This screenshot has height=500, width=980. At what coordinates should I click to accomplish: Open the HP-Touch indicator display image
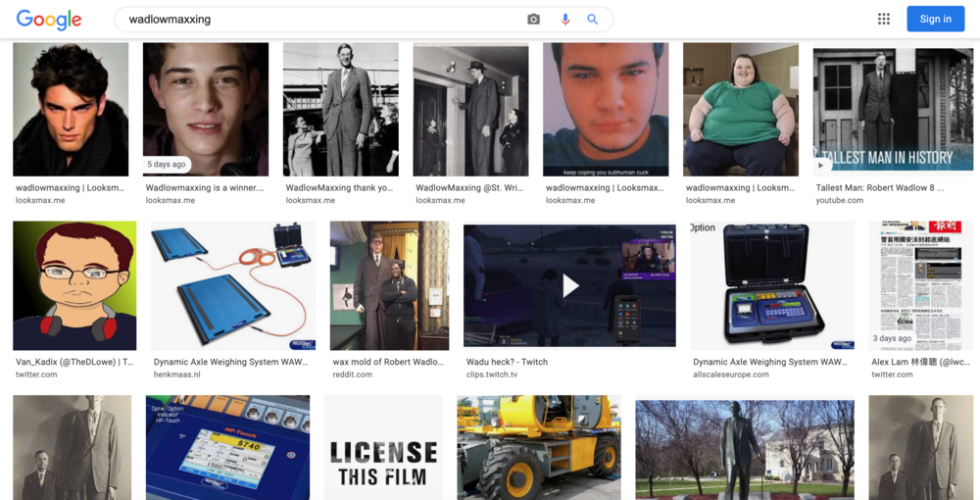click(227, 447)
